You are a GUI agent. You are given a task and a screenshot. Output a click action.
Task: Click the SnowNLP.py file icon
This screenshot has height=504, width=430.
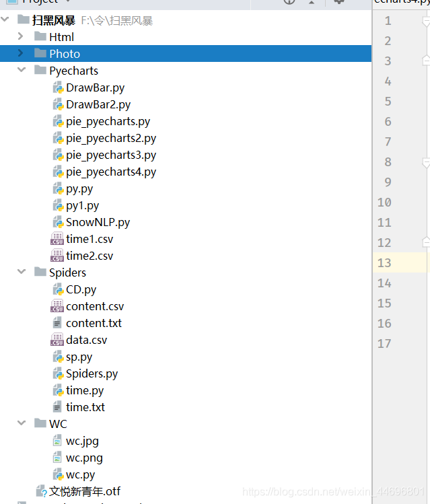pyautogui.click(x=58, y=222)
